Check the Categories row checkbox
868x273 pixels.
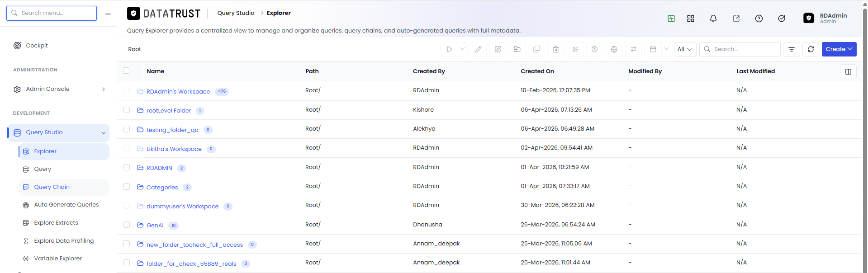point(127,187)
